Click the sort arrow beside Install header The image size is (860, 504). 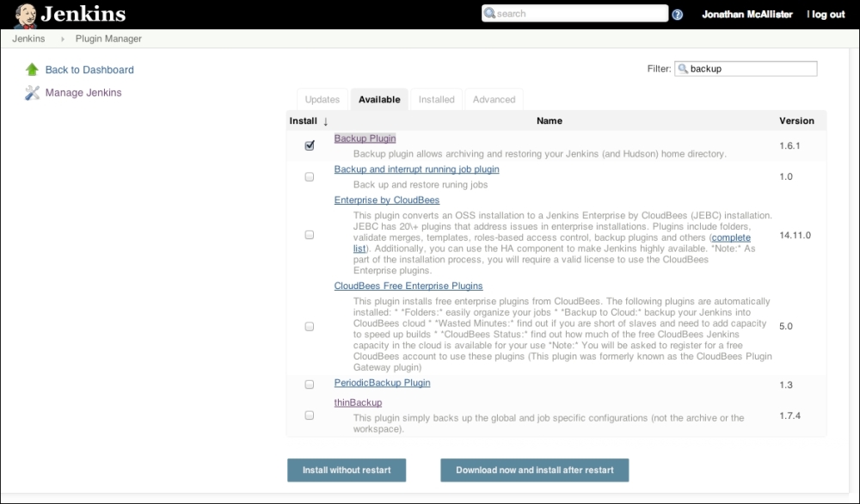click(325, 121)
